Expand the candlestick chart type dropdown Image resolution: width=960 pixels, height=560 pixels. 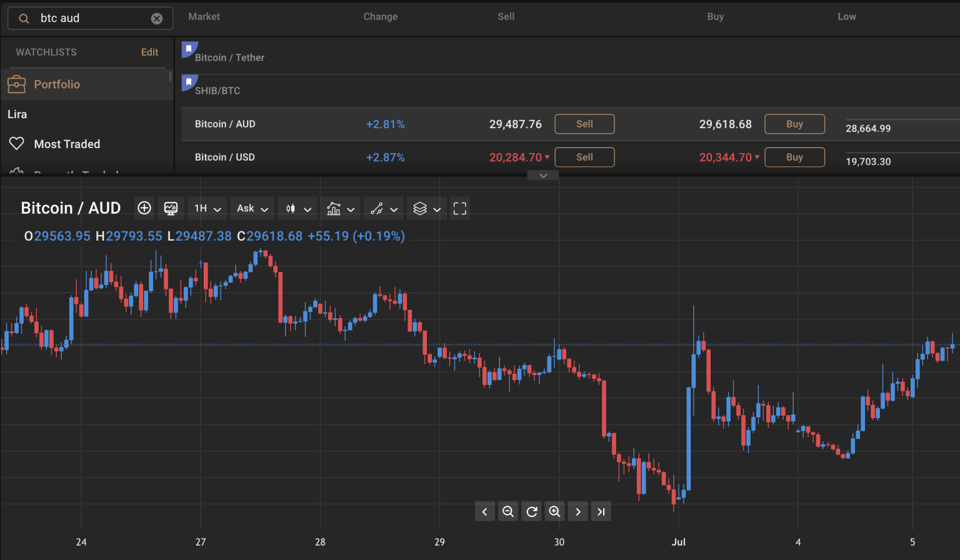coord(298,208)
